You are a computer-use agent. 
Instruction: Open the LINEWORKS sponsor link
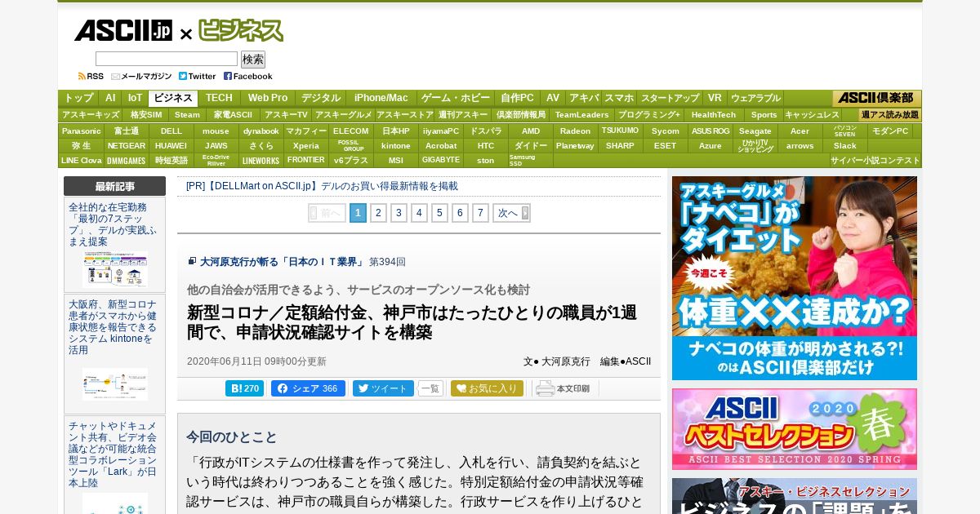click(261, 160)
